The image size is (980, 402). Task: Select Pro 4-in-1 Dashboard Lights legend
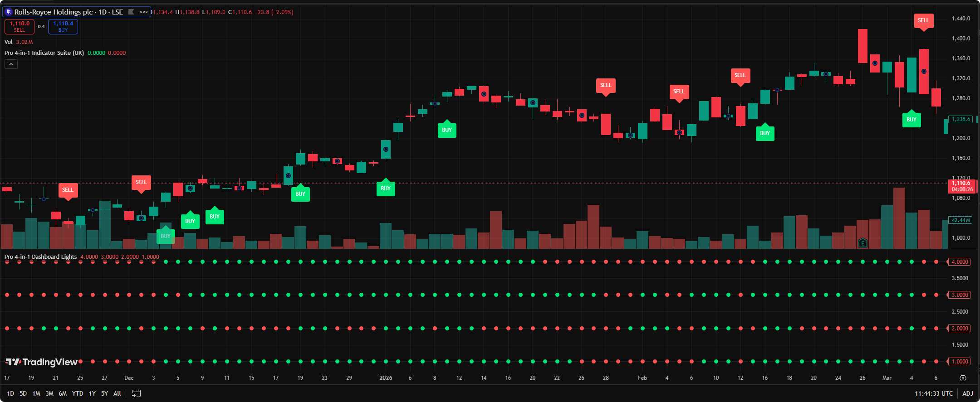pyautogui.click(x=40, y=257)
